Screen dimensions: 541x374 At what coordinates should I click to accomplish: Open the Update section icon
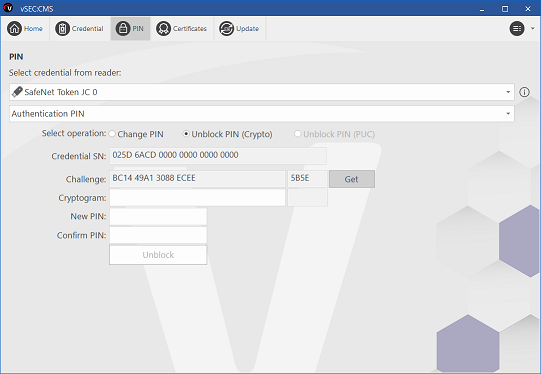click(227, 29)
